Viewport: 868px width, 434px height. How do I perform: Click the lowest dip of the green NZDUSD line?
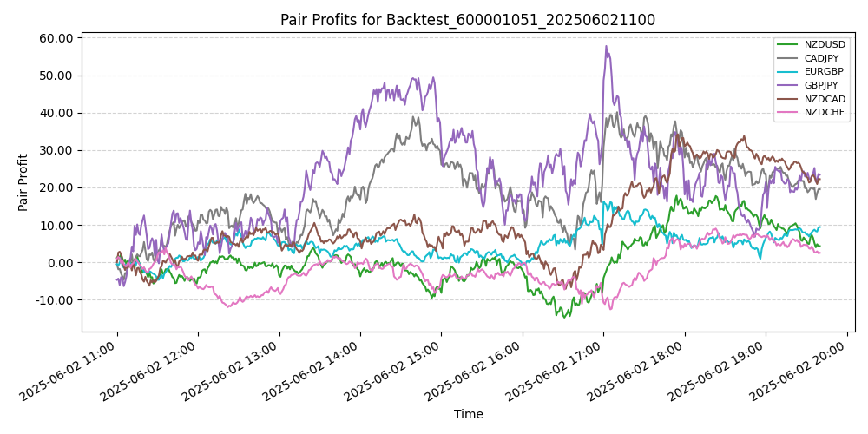[x=565, y=317]
